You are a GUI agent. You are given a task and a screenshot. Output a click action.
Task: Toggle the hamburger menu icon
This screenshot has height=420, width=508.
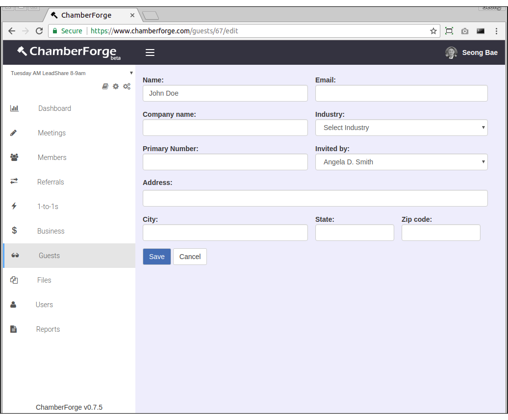pyautogui.click(x=150, y=52)
